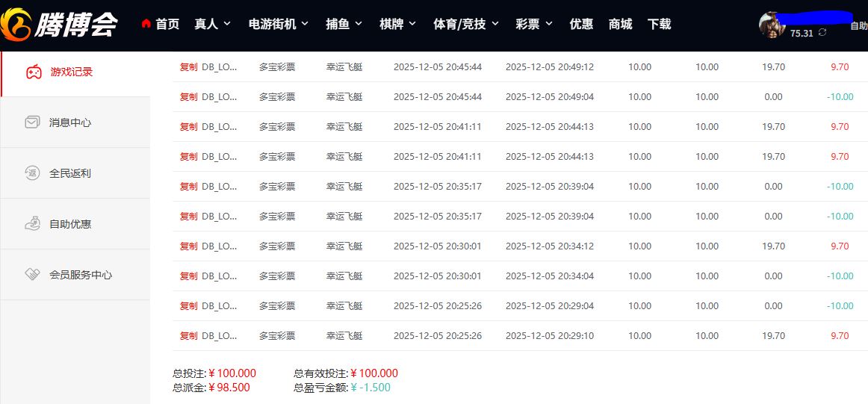Screen dimensions: 868x404
Task: Click 复制 on the row settled 20:29:10
Action: [x=188, y=335]
